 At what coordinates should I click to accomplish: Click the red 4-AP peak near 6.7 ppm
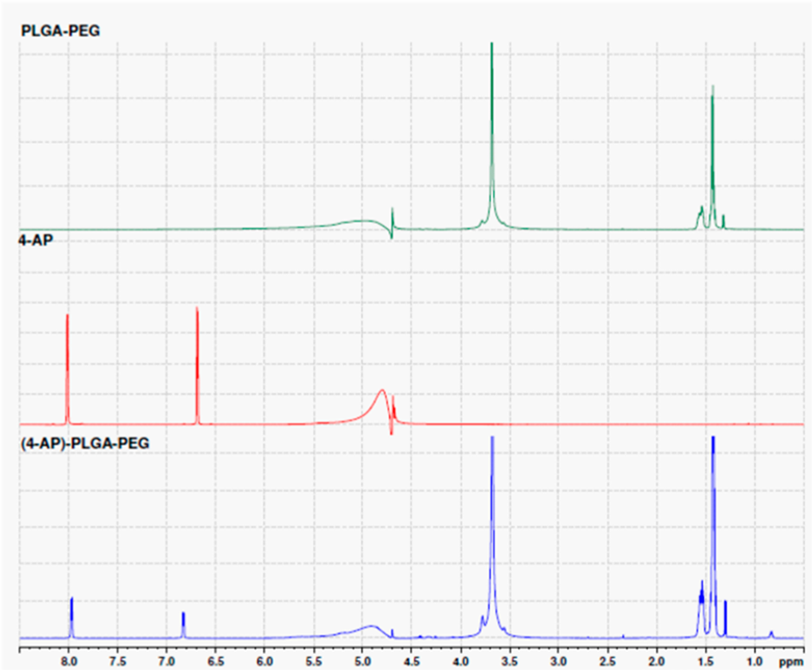tap(197, 365)
